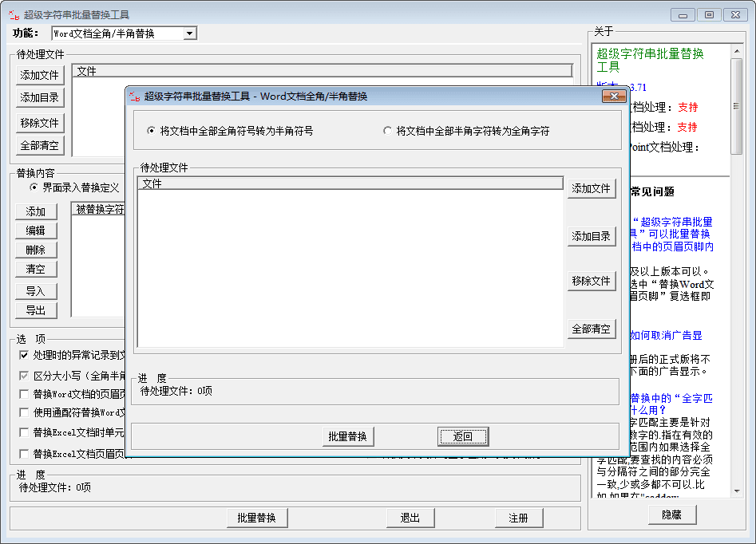Click the 文件 column header in dialog
Viewport: 756px width, 544px height.
click(350, 183)
